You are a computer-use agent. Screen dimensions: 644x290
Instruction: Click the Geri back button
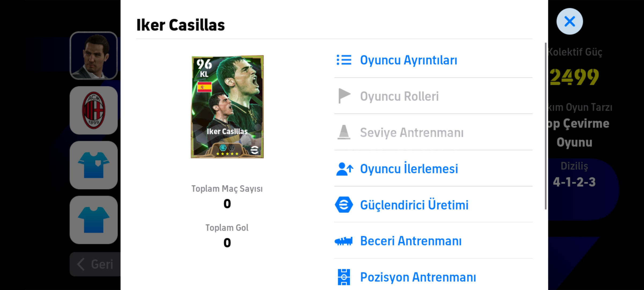pos(95,264)
